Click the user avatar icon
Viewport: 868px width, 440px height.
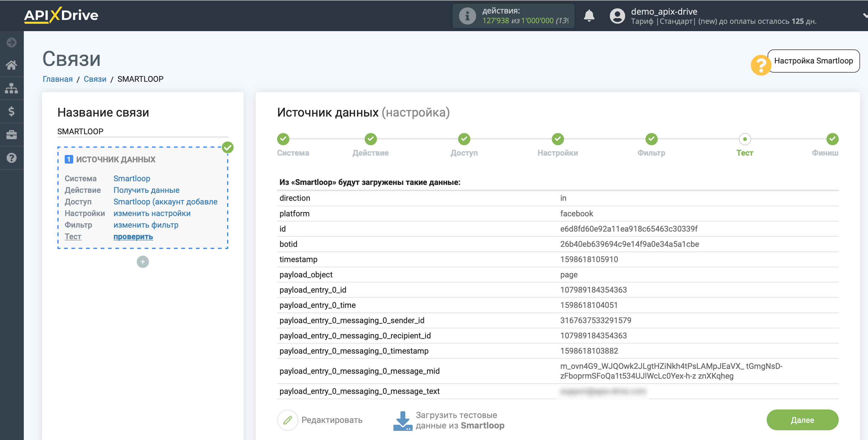(x=617, y=16)
